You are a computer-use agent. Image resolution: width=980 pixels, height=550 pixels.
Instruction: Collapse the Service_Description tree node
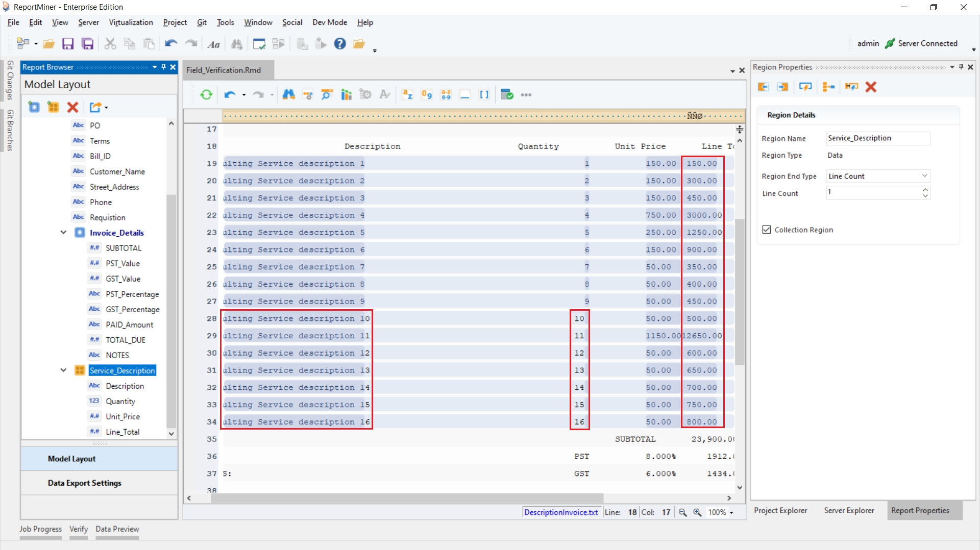(x=63, y=370)
